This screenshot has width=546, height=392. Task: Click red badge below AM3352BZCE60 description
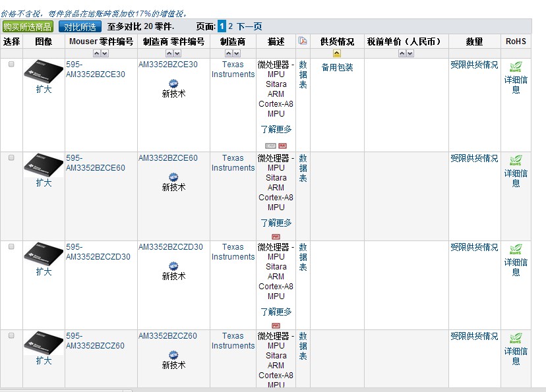276,237
